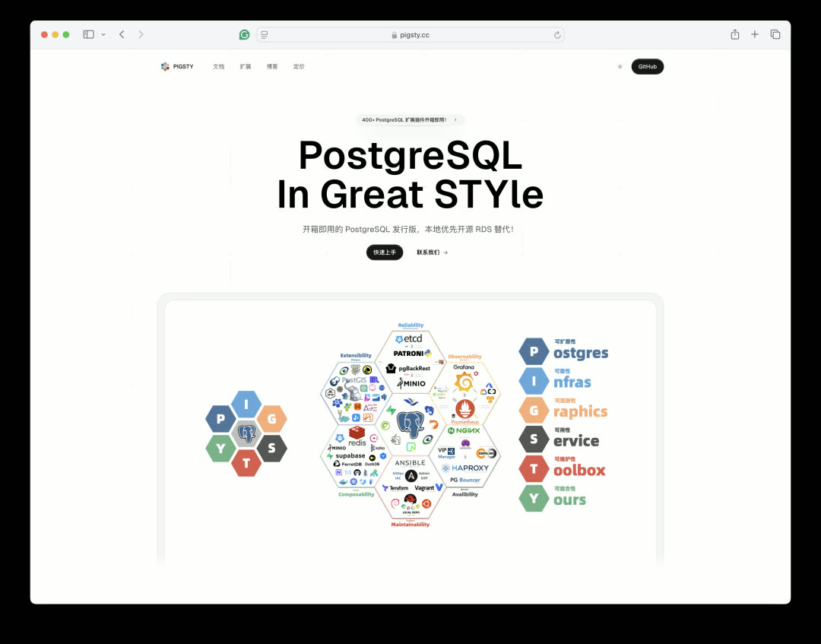Image resolution: width=821 pixels, height=644 pixels.
Task: Open the page reader mode icon
Action: pyautogui.click(x=265, y=35)
